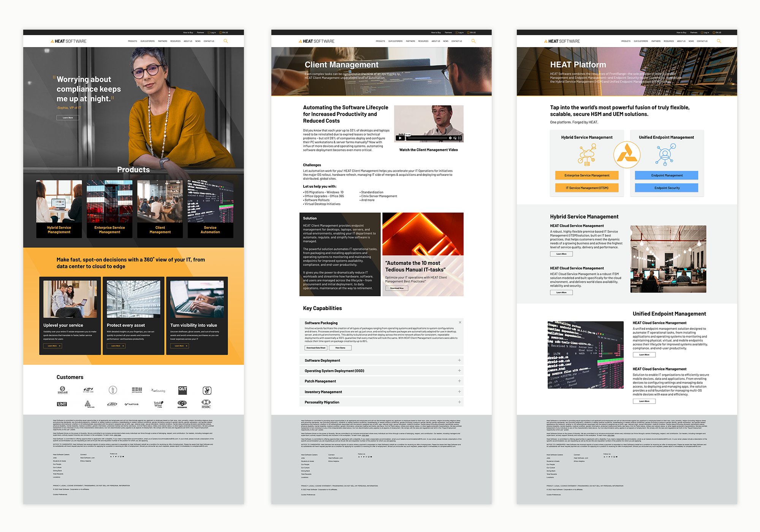This screenshot has height=532, width=760.
Task: Click the UNT customer logo
Action: [x=62, y=404]
